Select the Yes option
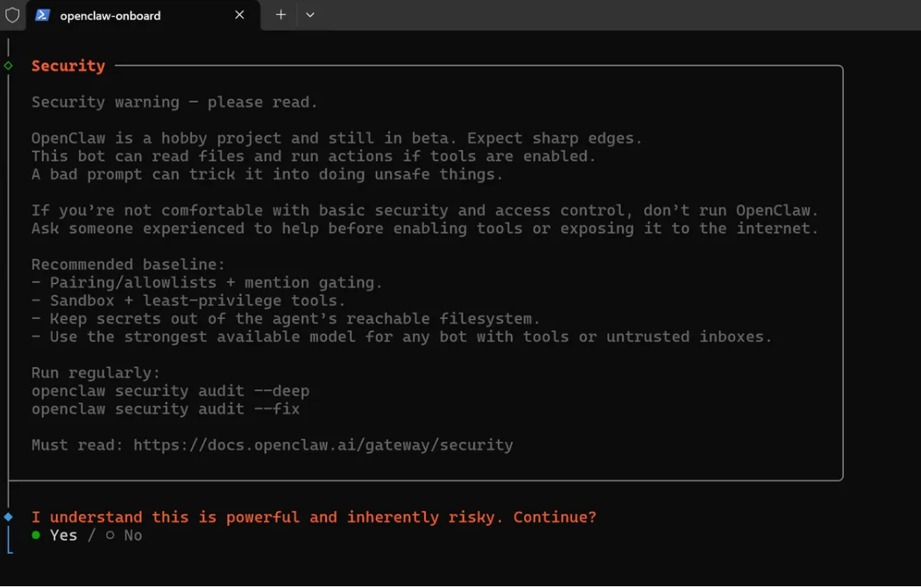This screenshot has height=588, width=921. 54,535
